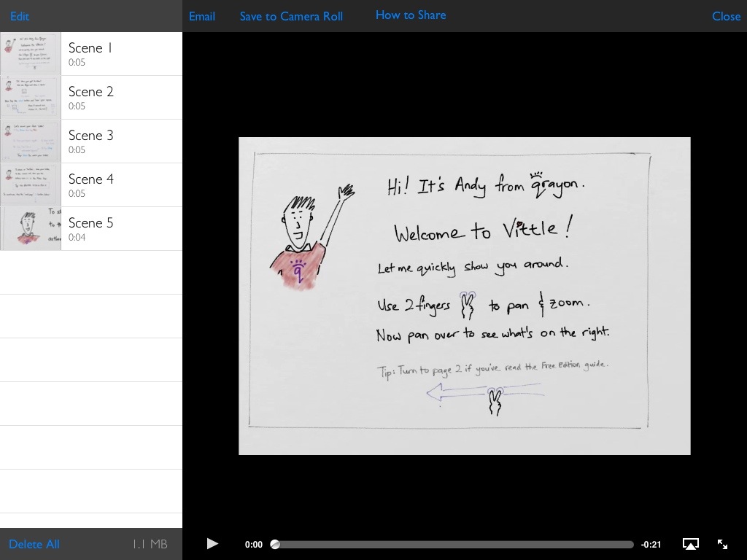The height and width of the screenshot is (560, 747).
Task: Click the Welcome to Vittle video frame
Action: (x=465, y=296)
